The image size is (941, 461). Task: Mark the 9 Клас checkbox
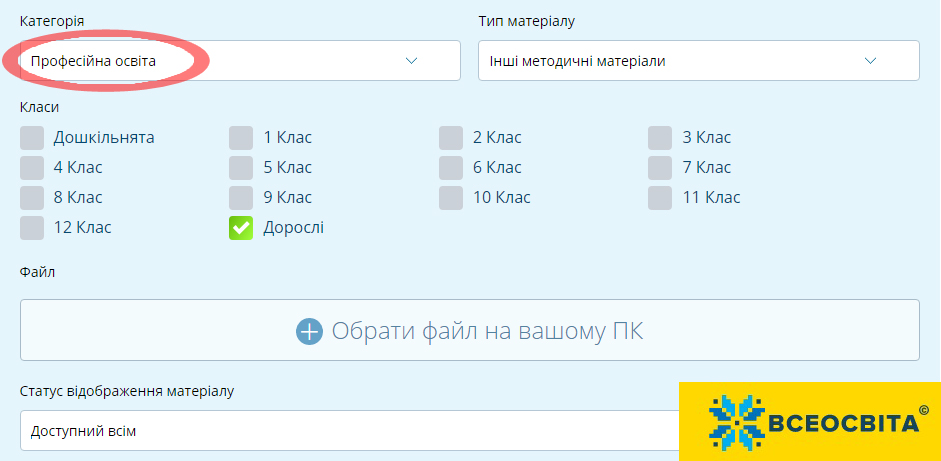pos(241,198)
